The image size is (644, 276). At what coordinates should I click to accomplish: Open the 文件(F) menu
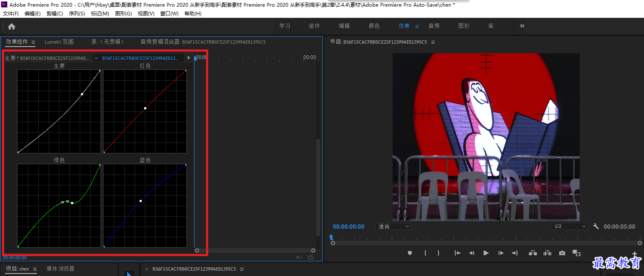coord(11,14)
